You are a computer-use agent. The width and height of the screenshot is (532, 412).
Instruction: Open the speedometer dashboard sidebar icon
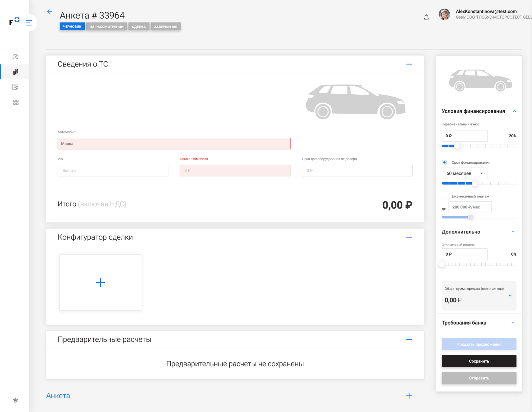15,57
